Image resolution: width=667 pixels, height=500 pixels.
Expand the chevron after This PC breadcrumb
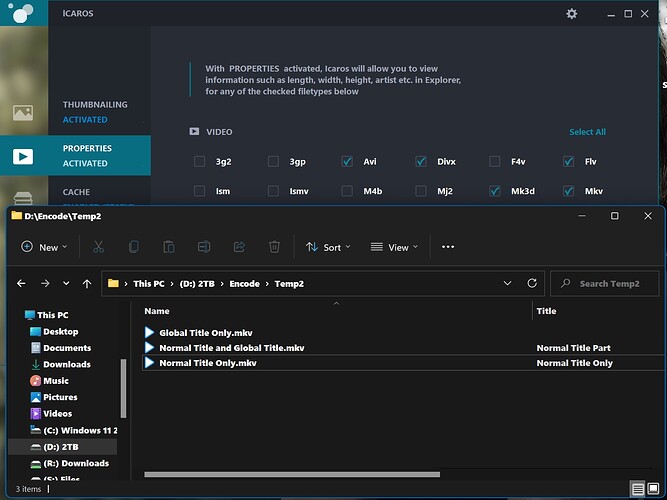point(172,284)
